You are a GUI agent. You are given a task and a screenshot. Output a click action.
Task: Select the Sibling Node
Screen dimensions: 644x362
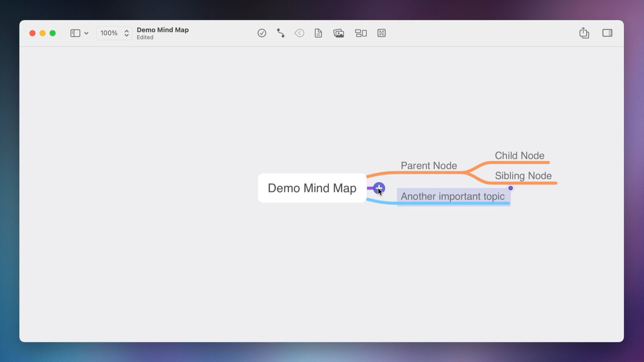[x=523, y=176]
